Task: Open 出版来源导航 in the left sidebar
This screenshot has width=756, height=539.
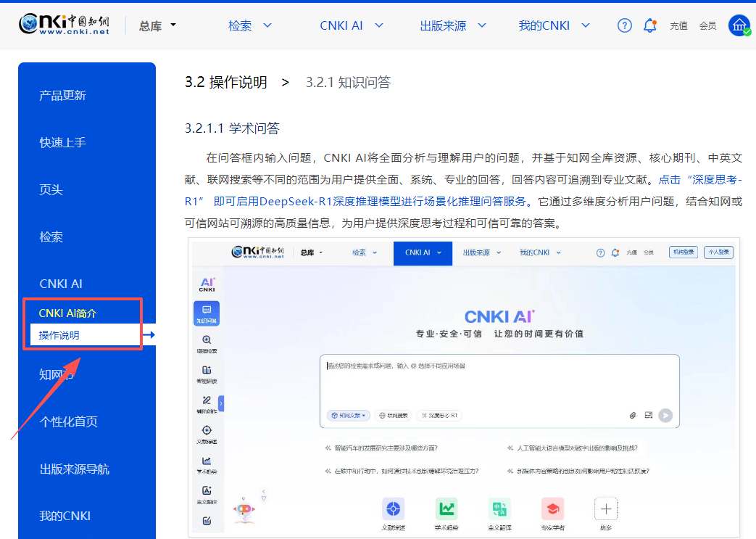Action: point(74,469)
